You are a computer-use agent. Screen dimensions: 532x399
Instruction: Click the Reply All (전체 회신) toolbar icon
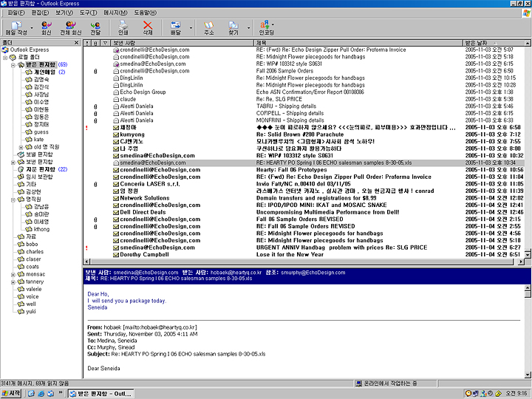[71, 28]
